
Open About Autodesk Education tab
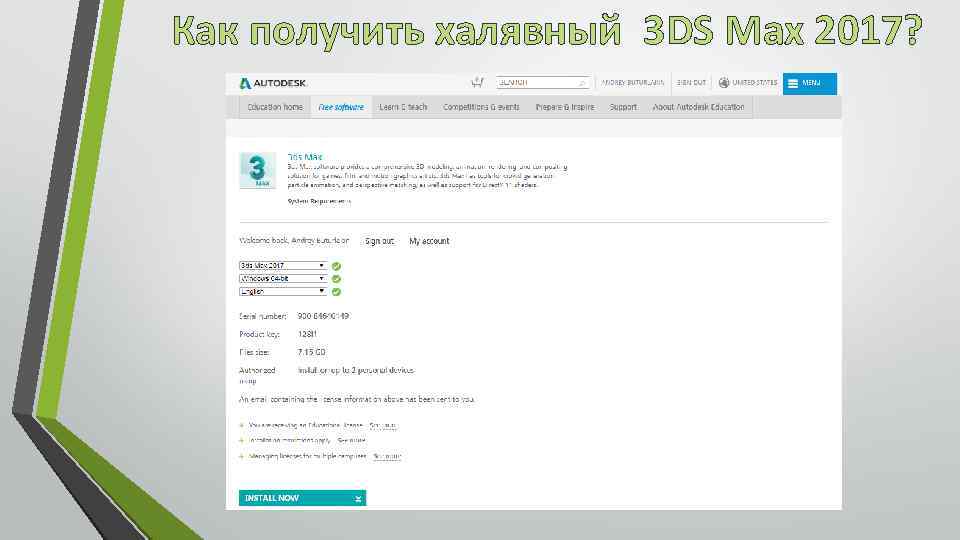pyautogui.click(x=699, y=107)
